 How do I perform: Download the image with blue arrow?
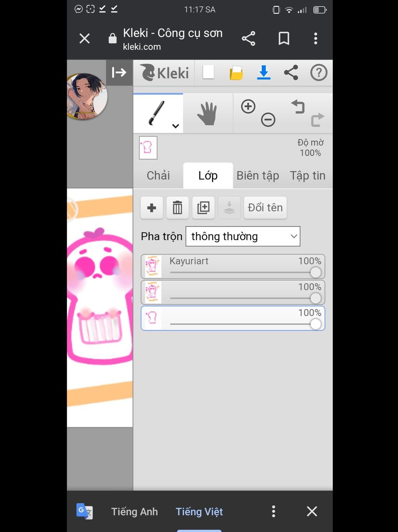point(264,73)
